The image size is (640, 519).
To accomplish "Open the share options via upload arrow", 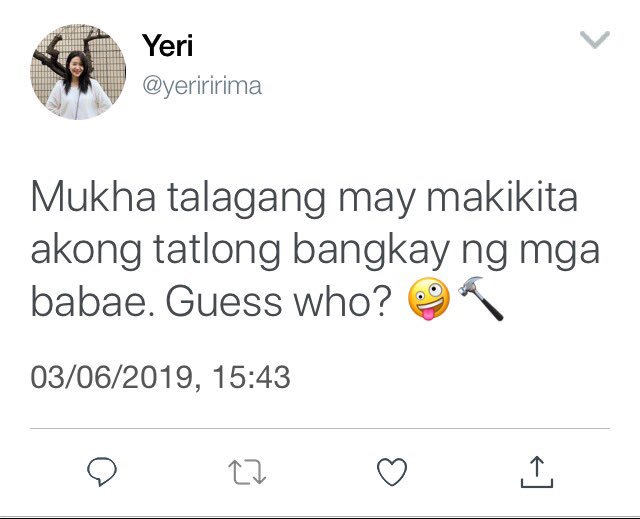I will 537,472.
